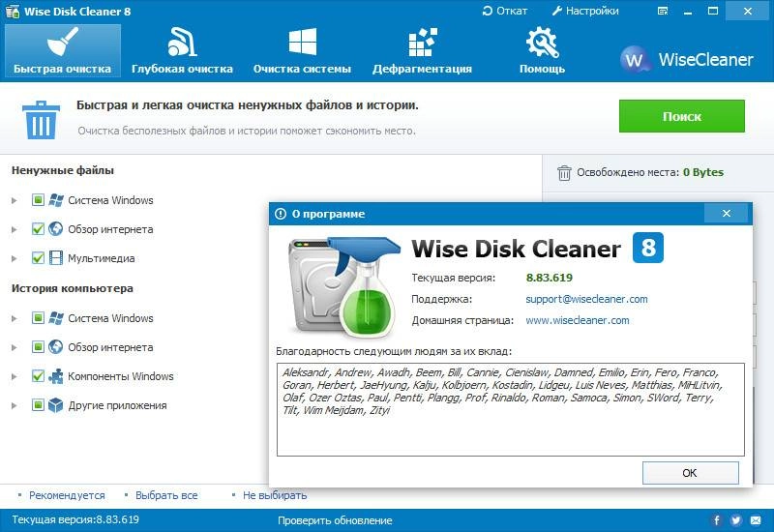Click globe icon in История компьютера section
The image size is (774, 532).
coord(56,347)
